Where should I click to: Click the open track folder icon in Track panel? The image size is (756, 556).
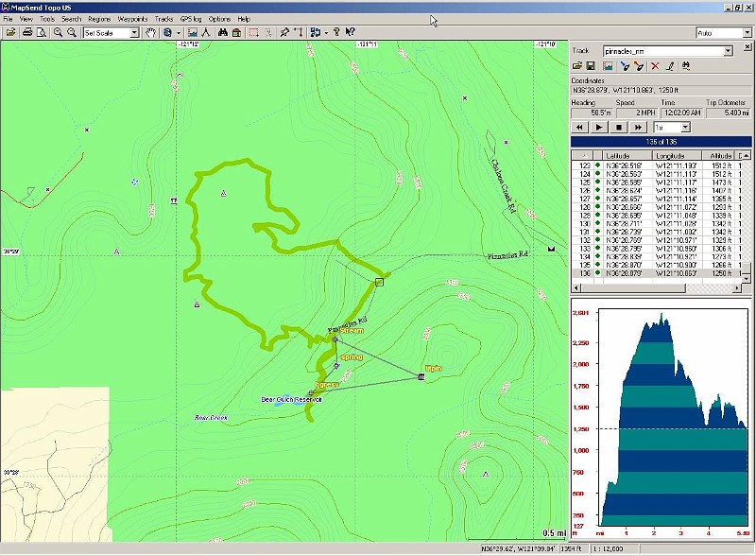click(x=576, y=65)
